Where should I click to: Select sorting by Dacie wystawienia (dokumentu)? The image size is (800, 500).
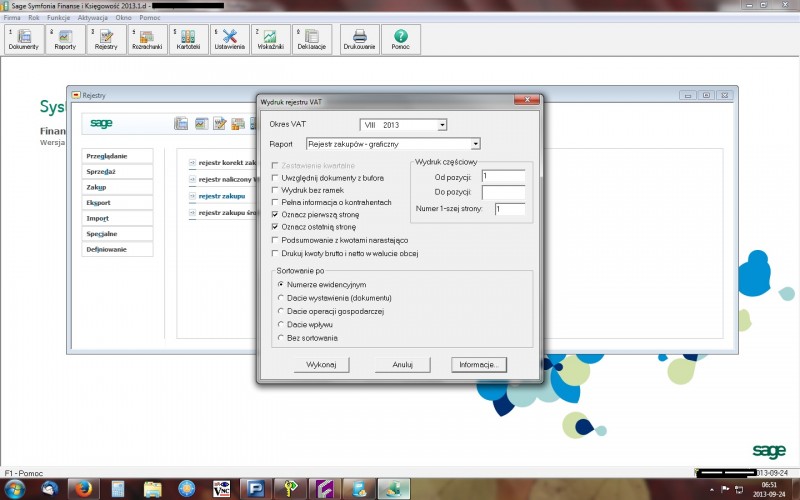coord(281,298)
